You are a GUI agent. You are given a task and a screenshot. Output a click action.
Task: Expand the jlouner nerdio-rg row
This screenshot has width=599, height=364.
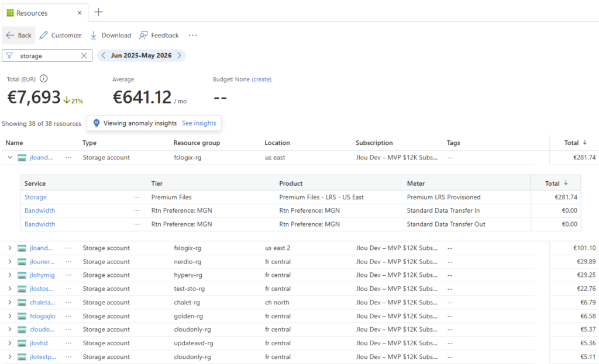pos(10,262)
